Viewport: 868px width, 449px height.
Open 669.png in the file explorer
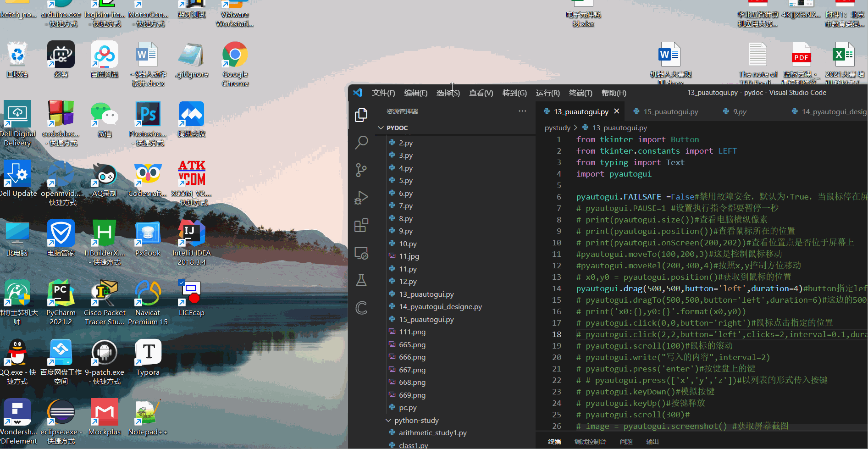[x=412, y=395]
